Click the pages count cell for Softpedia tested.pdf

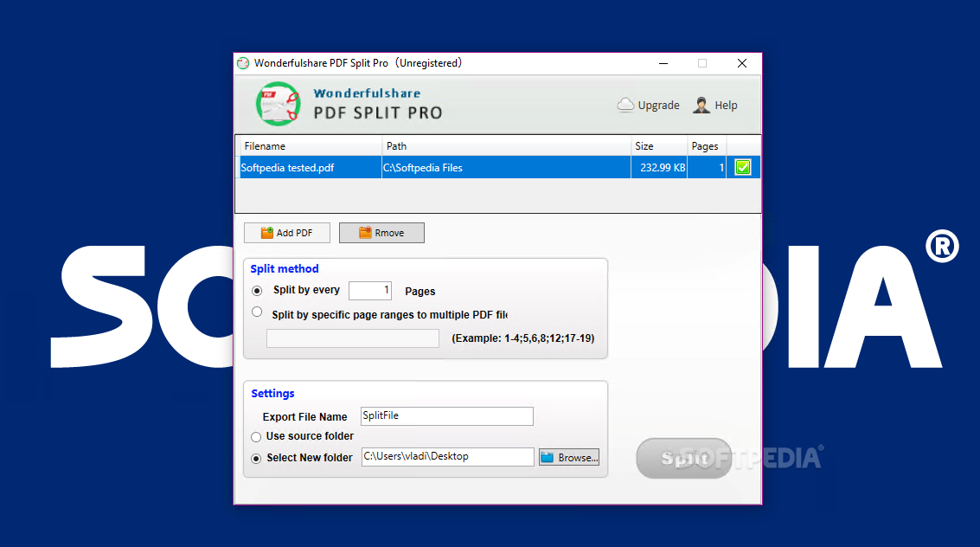(x=707, y=168)
